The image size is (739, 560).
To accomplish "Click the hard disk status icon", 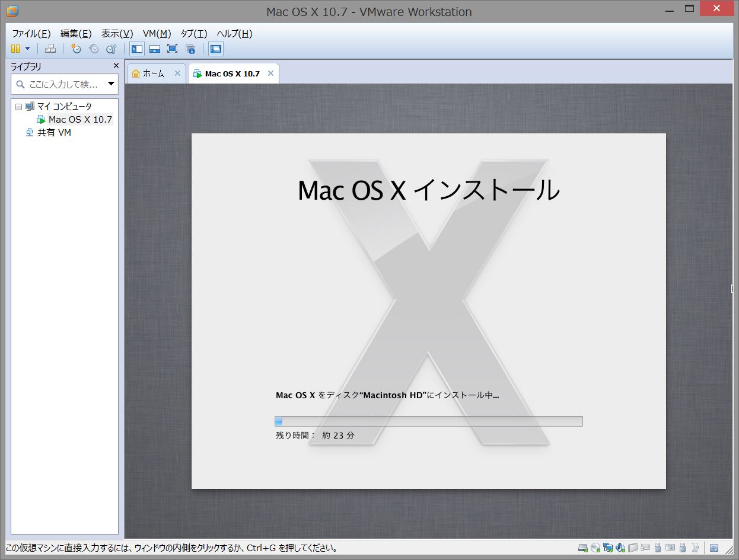I will (x=583, y=548).
